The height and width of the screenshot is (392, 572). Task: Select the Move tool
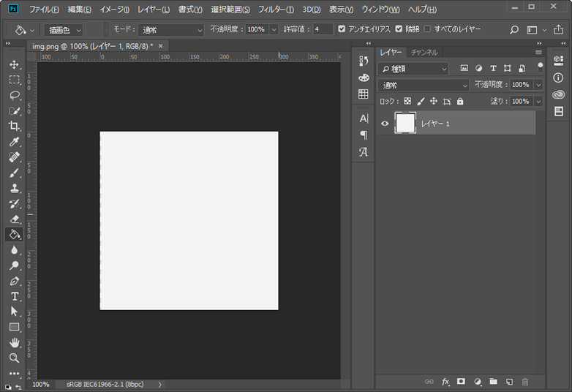[14, 64]
